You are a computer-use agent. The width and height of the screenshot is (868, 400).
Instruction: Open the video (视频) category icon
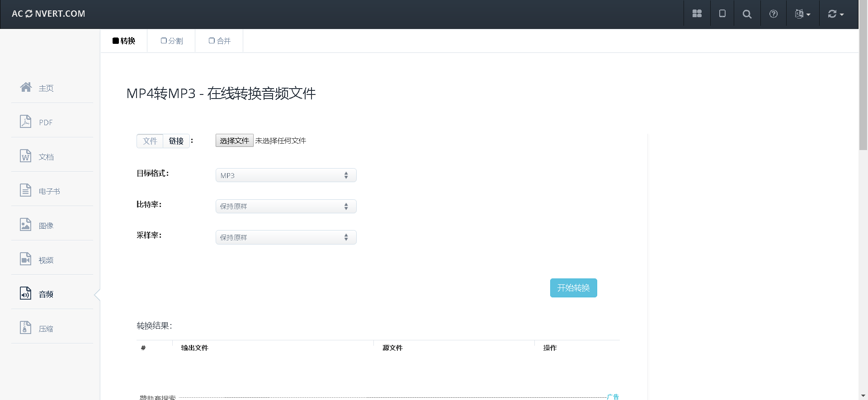(26, 259)
